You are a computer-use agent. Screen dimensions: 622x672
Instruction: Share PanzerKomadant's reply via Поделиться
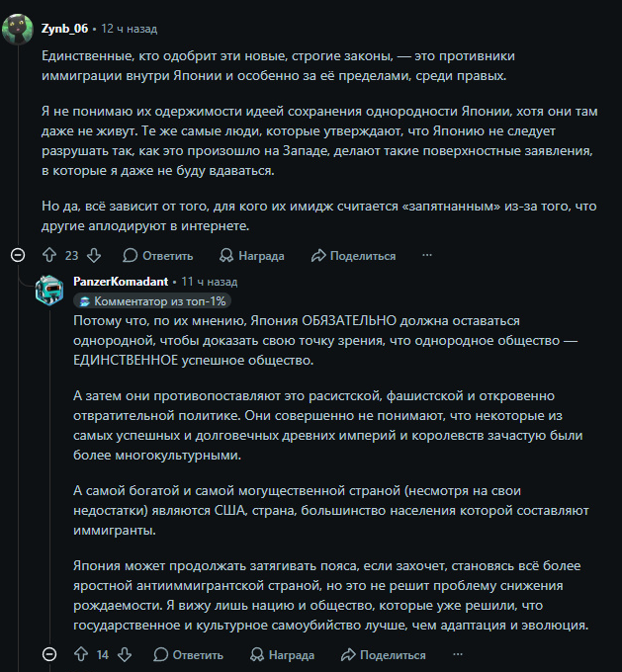pyautogui.click(x=384, y=655)
